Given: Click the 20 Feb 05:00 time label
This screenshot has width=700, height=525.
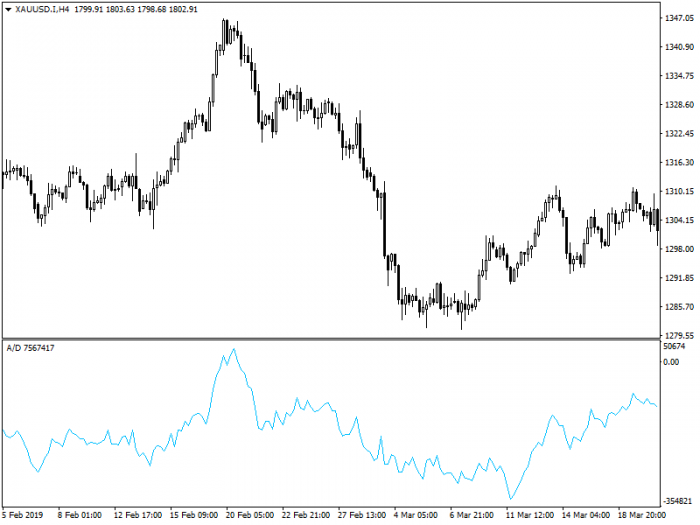Looking at the screenshot, I should (x=250, y=515).
